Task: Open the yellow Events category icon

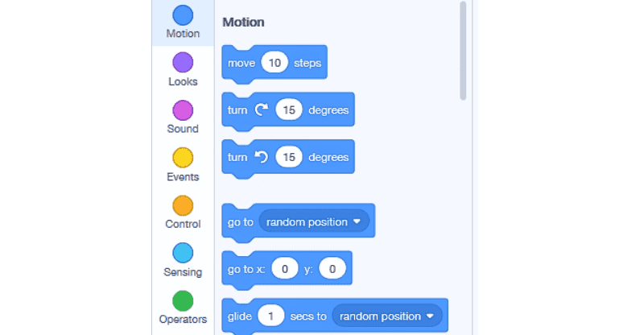Action: pyautogui.click(x=183, y=158)
